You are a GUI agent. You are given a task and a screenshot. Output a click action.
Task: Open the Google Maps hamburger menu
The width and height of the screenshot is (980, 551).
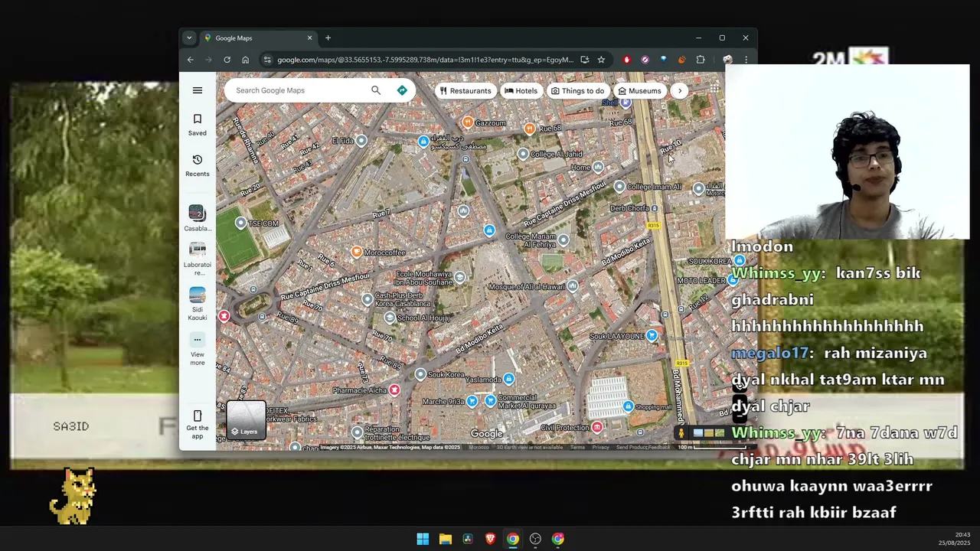(198, 90)
